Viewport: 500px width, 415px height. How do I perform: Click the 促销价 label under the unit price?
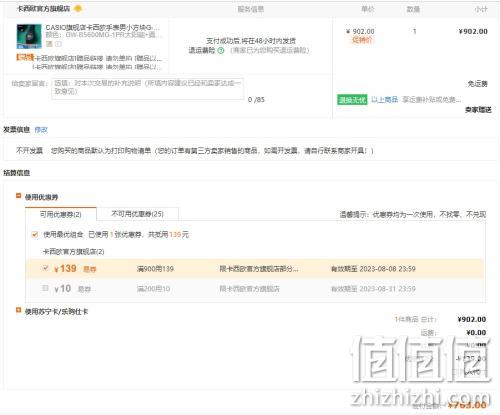click(x=362, y=40)
